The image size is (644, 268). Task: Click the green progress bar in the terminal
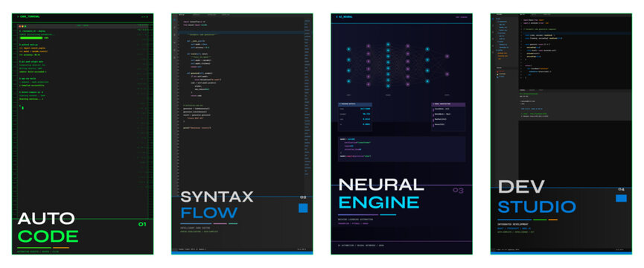pyautogui.click(x=31, y=38)
